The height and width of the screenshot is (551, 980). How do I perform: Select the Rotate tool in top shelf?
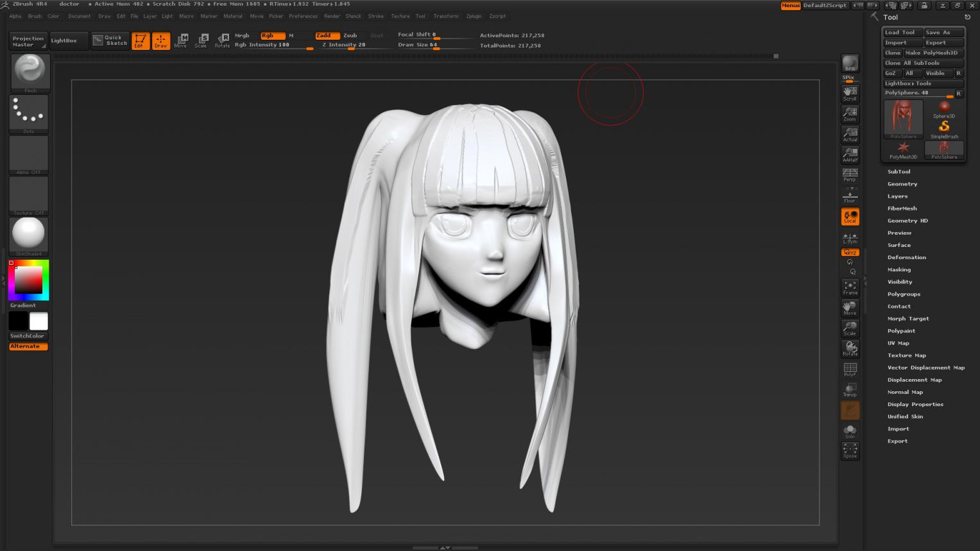[222, 40]
